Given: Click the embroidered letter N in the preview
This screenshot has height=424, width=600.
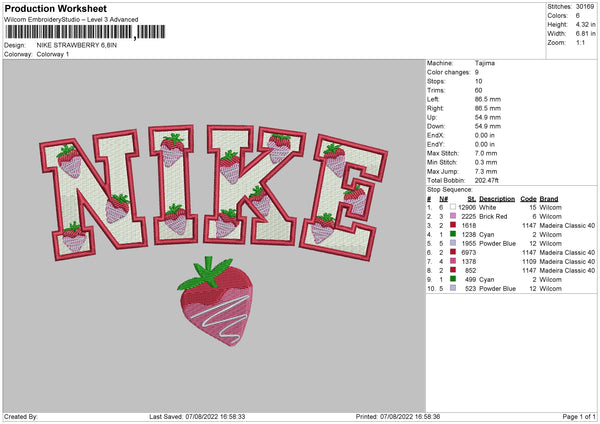Looking at the screenshot, I should pos(94,195).
